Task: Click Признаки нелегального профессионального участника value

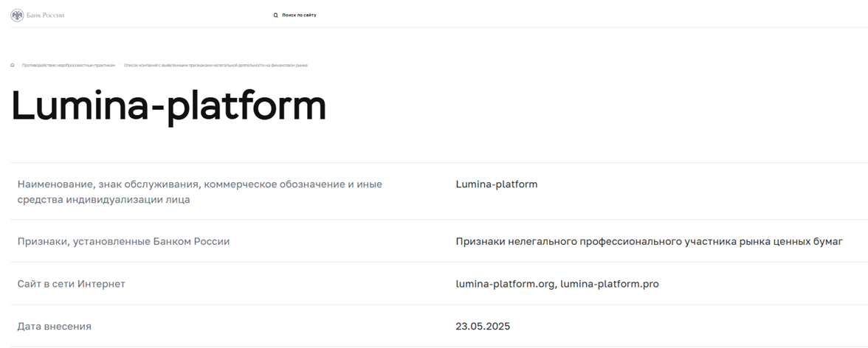Action: coord(650,242)
